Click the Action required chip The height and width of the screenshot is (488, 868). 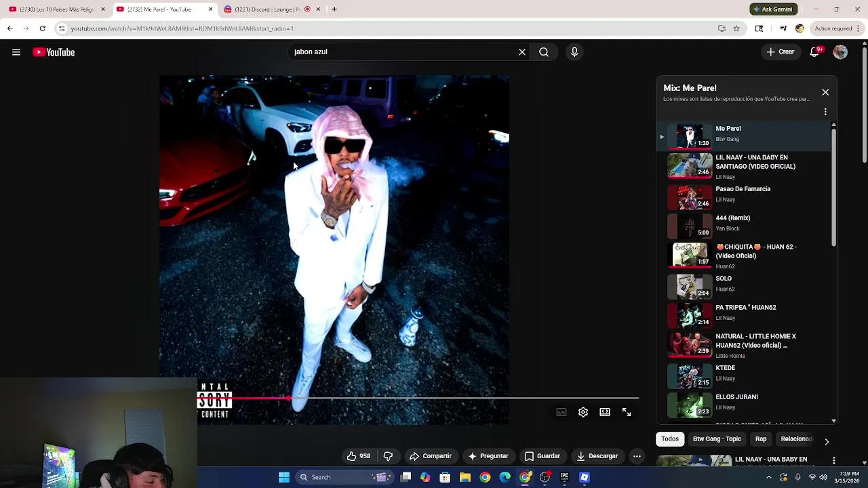click(x=833, y=28)
